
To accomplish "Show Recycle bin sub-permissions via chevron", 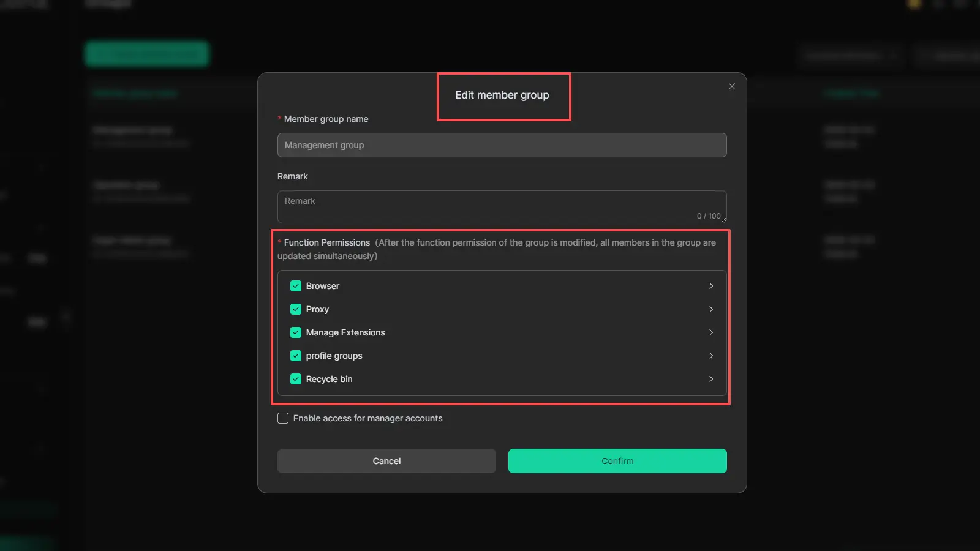I will tap(710, 379).
